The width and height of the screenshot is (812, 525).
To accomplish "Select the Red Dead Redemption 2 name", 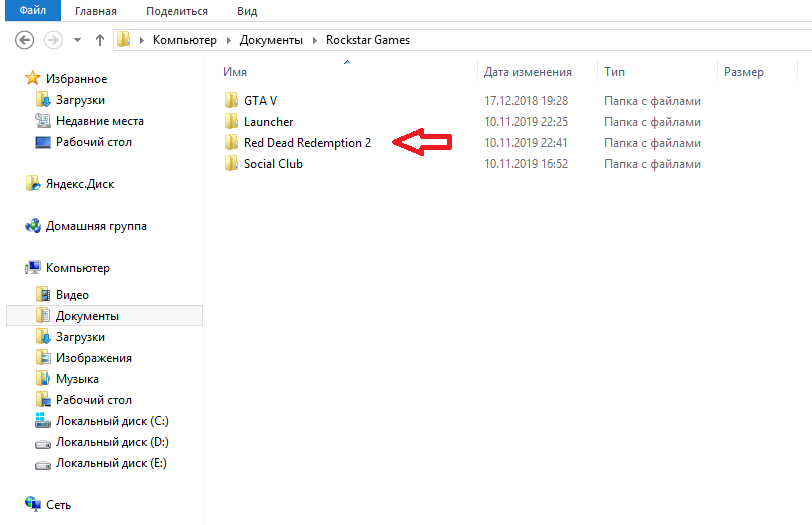I will pyautogui.click(x=307, y=142).
